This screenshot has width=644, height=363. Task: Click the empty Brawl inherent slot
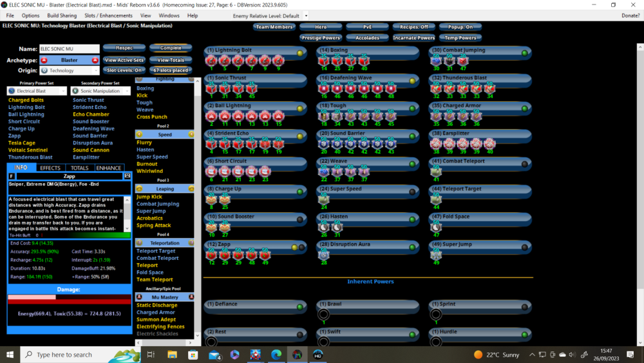[323, 315]
